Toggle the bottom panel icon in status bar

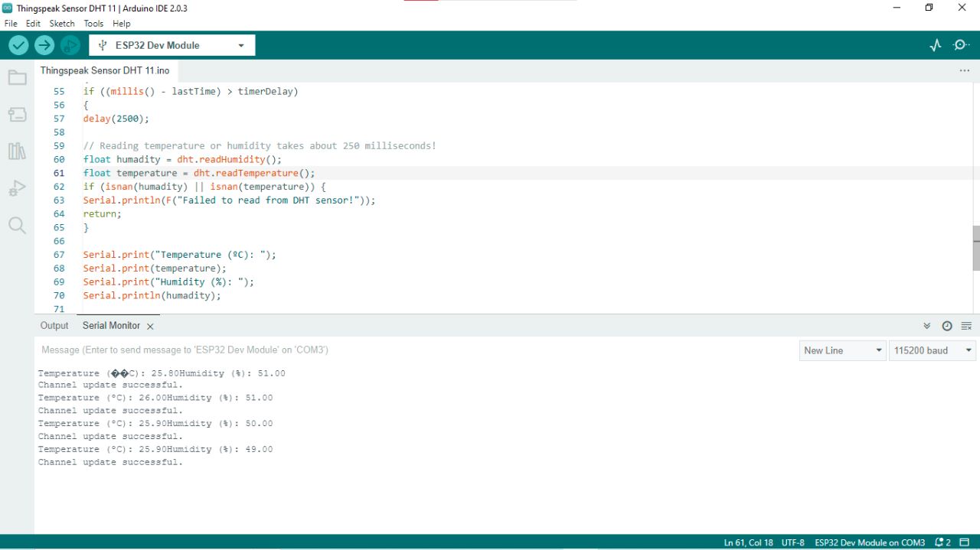(965, 542)
